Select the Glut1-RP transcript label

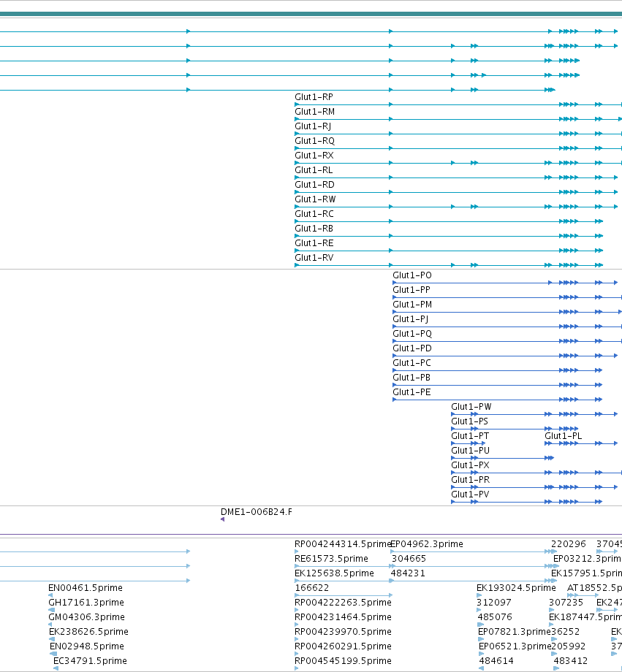[314, 97]
